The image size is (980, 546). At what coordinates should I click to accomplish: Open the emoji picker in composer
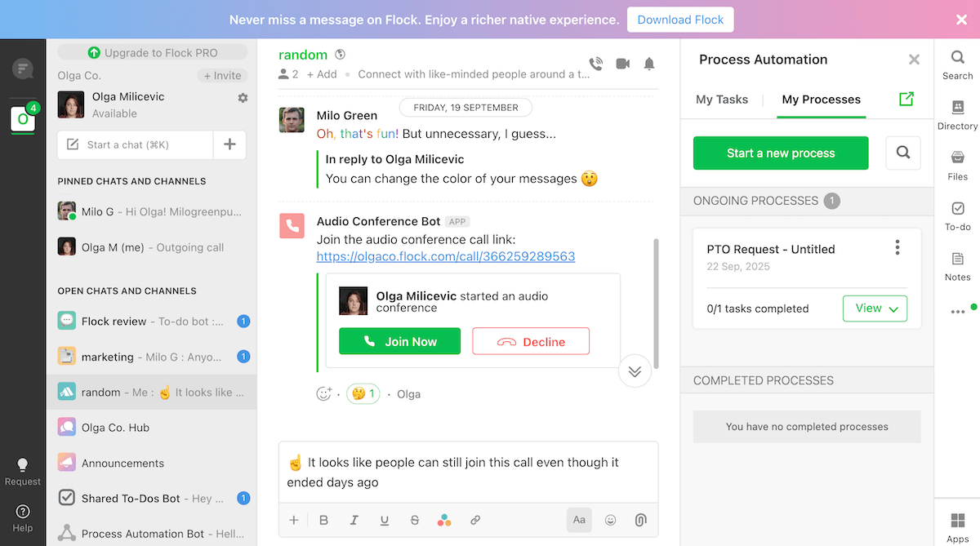click(610, 520)
